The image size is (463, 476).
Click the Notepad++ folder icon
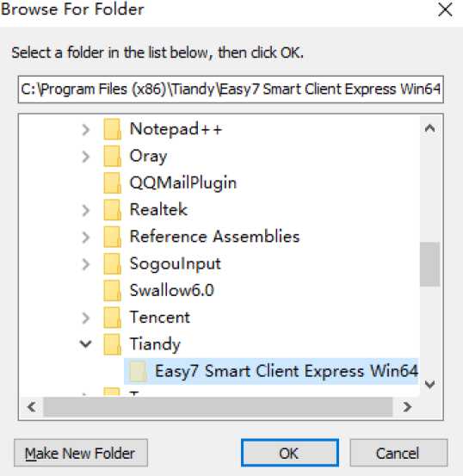[x=113, y=129]
